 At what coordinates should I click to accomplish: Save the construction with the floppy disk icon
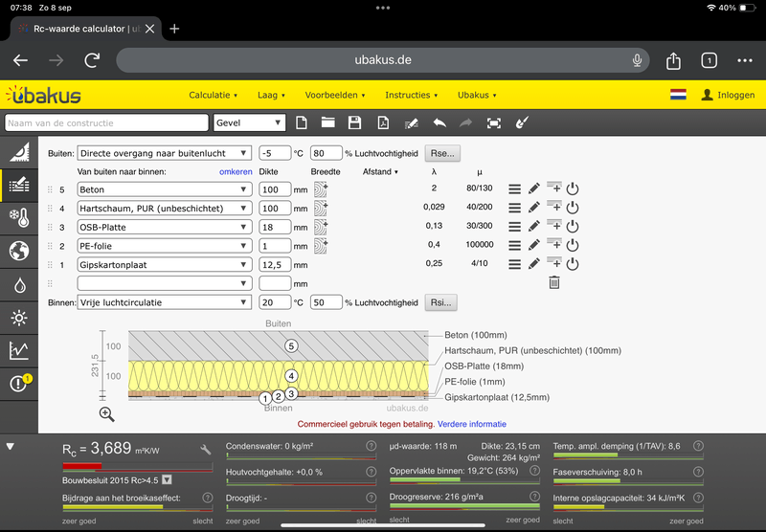coord(354,122)
